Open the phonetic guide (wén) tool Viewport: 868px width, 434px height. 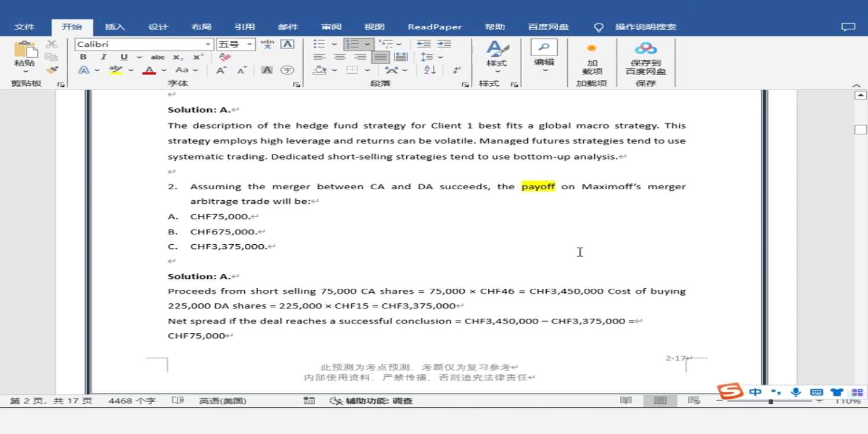[267, 44]
